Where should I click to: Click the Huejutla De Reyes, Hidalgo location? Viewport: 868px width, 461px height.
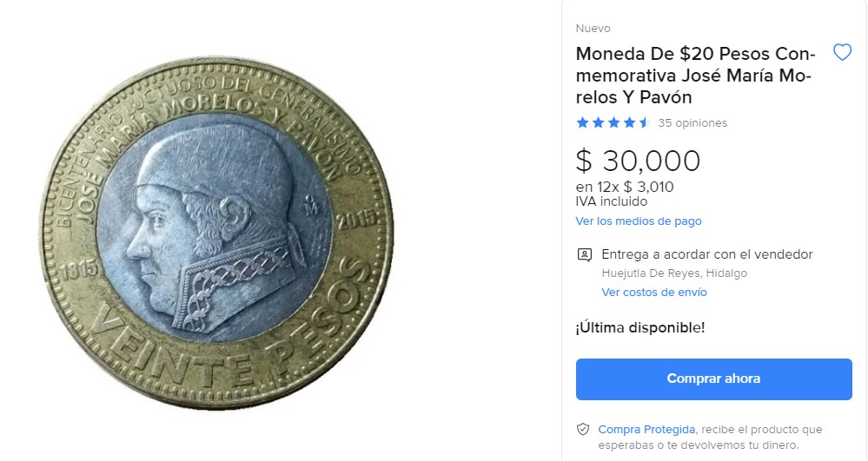click(x=674, y=273)
